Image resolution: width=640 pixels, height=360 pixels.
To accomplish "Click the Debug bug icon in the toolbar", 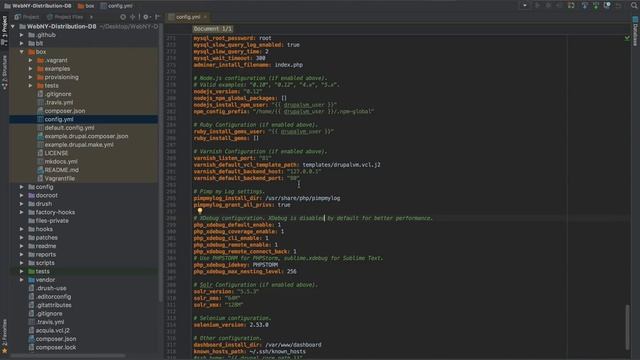I will pyautogui.click(x=549, y=5).
